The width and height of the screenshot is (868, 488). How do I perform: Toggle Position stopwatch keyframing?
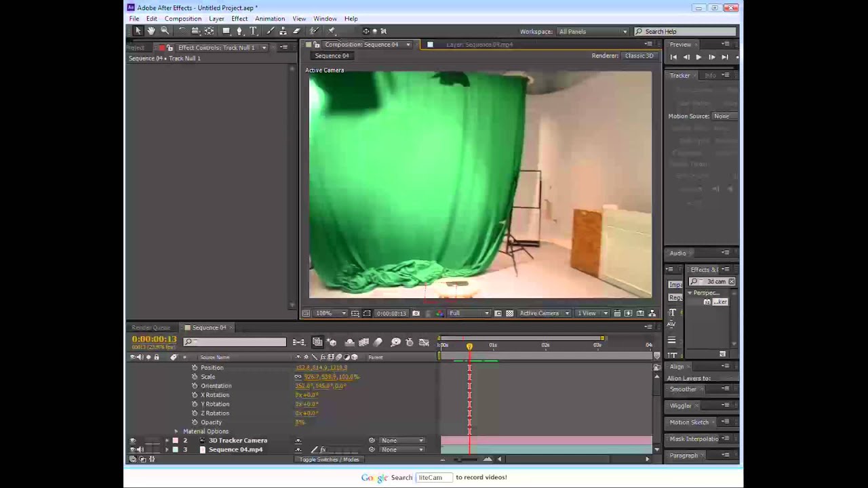click(195, 367)
